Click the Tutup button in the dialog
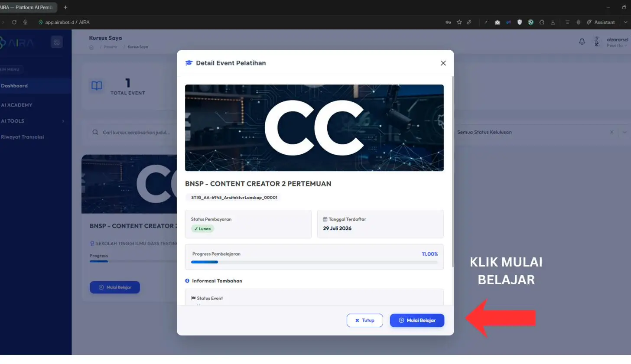The image size is (631, 364). click(364, 320)
